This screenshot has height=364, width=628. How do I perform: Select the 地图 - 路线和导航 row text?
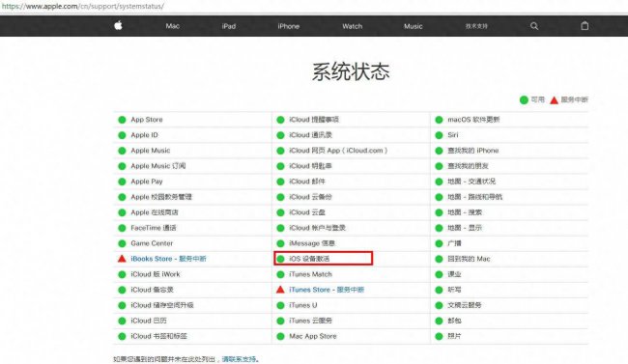(475, 197)
